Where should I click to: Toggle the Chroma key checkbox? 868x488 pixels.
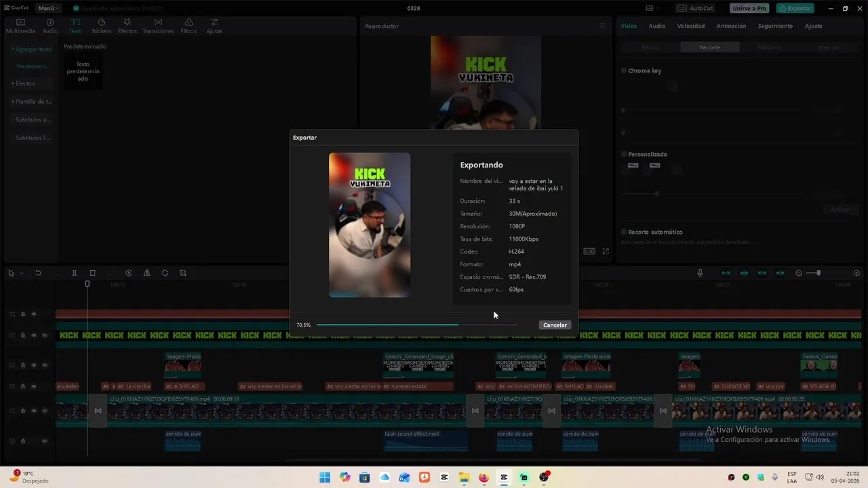pos(624,70)
